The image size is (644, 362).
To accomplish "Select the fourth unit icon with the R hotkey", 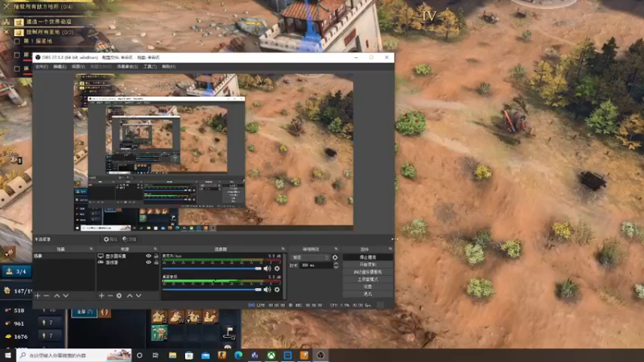I will point(211,316).
